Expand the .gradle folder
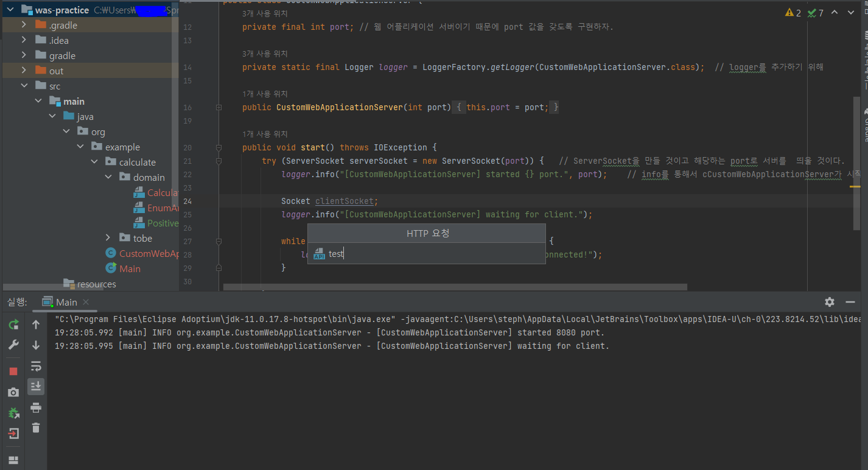The image size is (868, 470). coord(24,25)
